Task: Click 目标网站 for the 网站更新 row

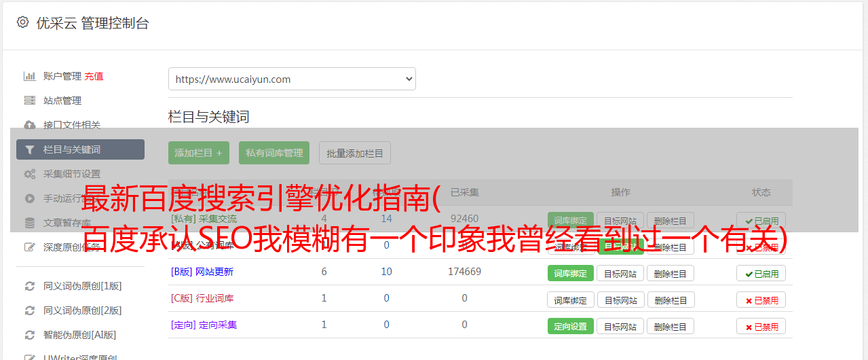Action: click(x=621, y=273)
